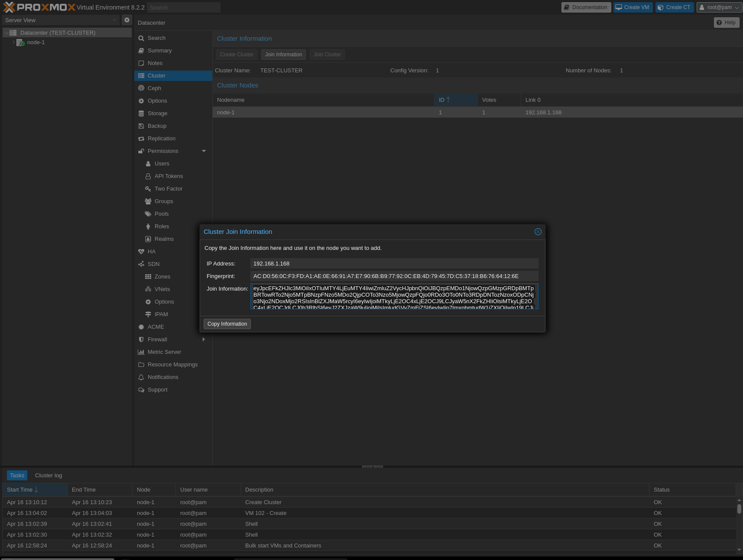Screen dimensions: 743x560
Task: Open the Metric Server panel
Action: (164, 352)
